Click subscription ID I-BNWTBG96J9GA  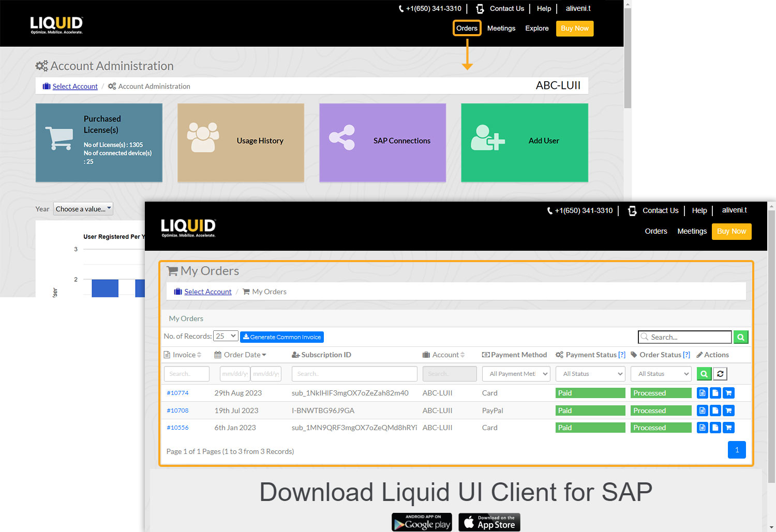(323, 411)
